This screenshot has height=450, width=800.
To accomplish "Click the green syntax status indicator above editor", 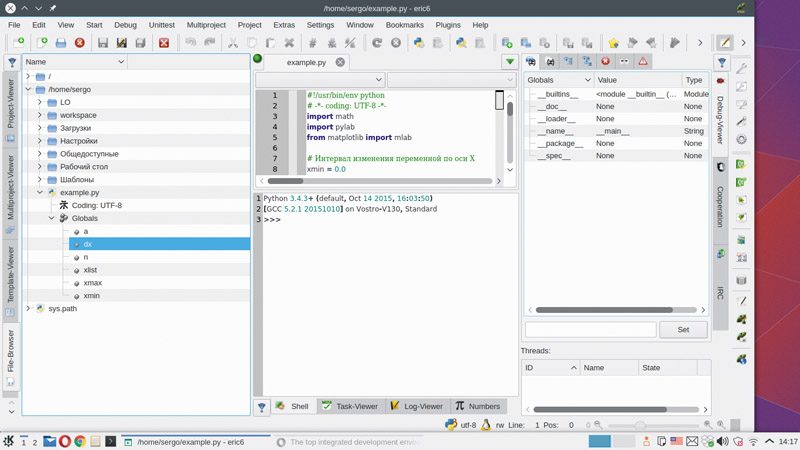I will pos(258,60).
